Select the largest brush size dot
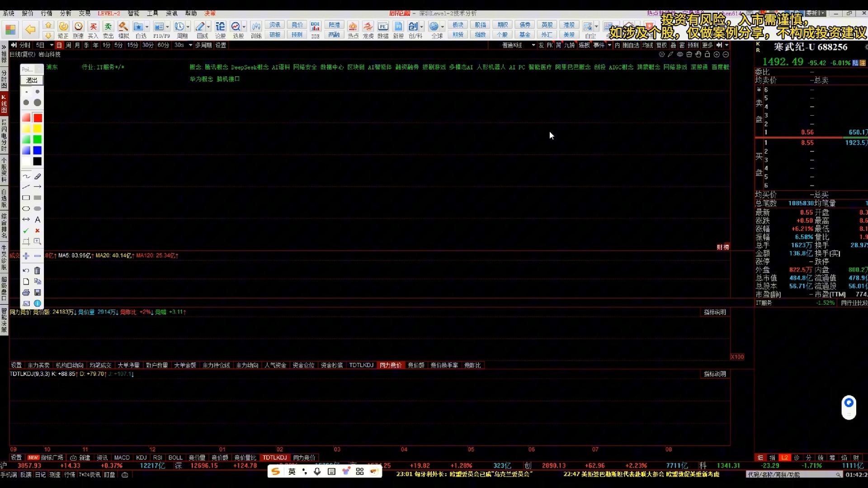This screenshot has height=488, width=868. click(38, 103)
